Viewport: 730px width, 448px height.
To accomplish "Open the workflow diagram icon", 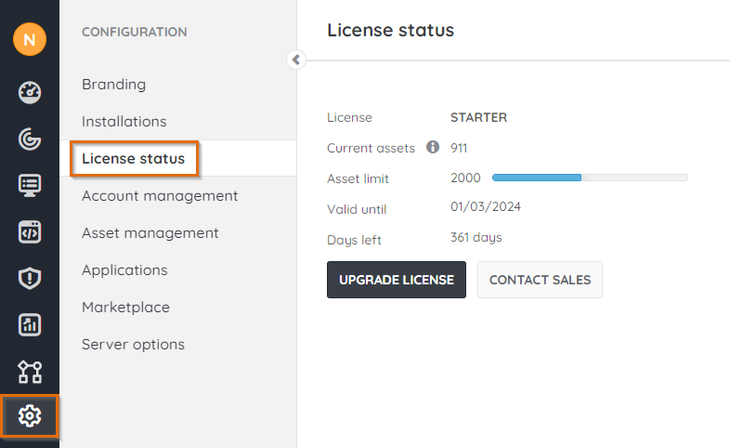I will (x=29, y=371).
